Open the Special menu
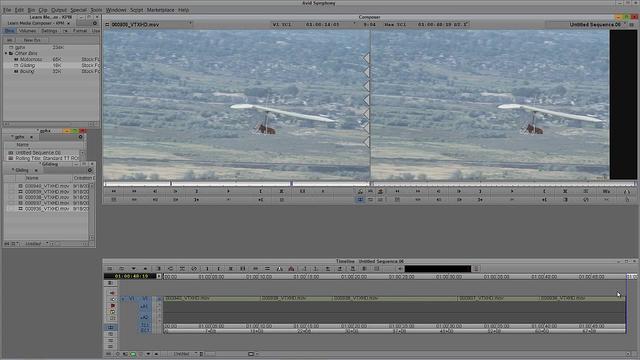The height and width of the screenshot is (360, 640). (78, 10)
